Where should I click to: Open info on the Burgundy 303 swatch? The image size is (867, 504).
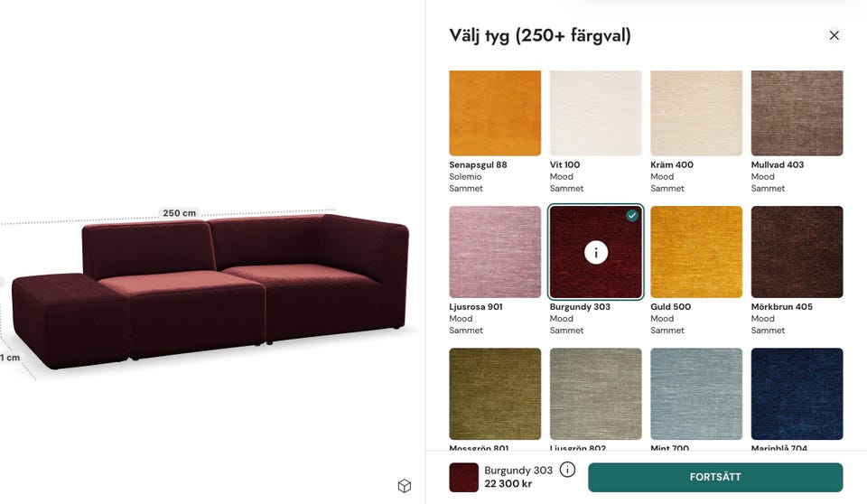(595, 253)
